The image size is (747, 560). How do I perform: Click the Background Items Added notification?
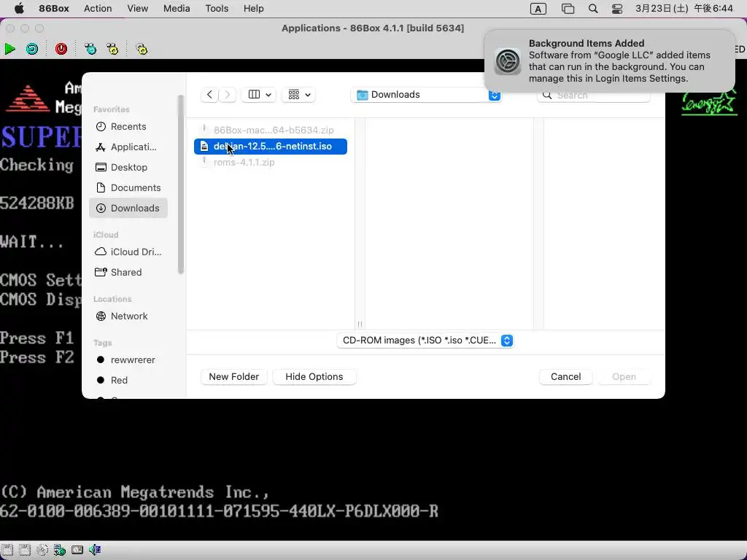pos(609,61)
